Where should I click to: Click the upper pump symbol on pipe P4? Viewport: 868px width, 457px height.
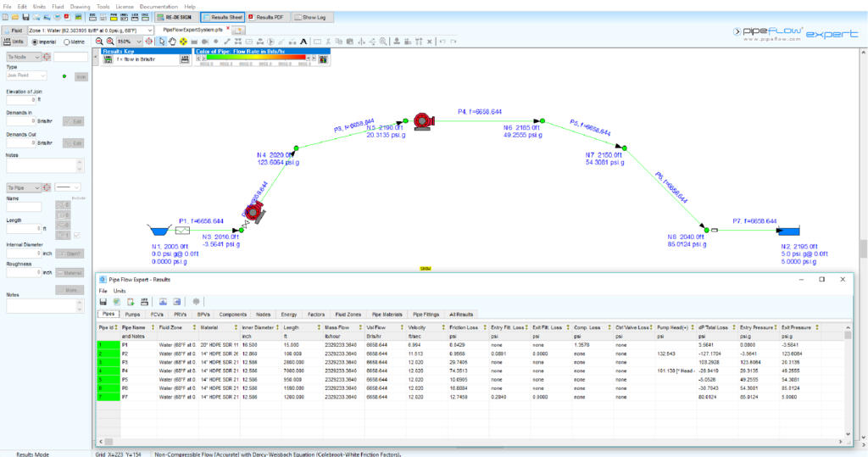click(x=424, y=120)
